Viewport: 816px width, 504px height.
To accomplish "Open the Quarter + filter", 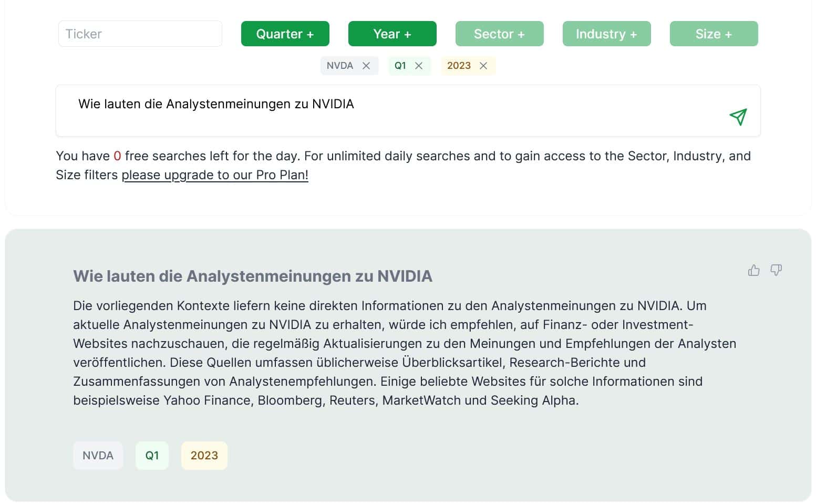I will (x=285, y=34).
